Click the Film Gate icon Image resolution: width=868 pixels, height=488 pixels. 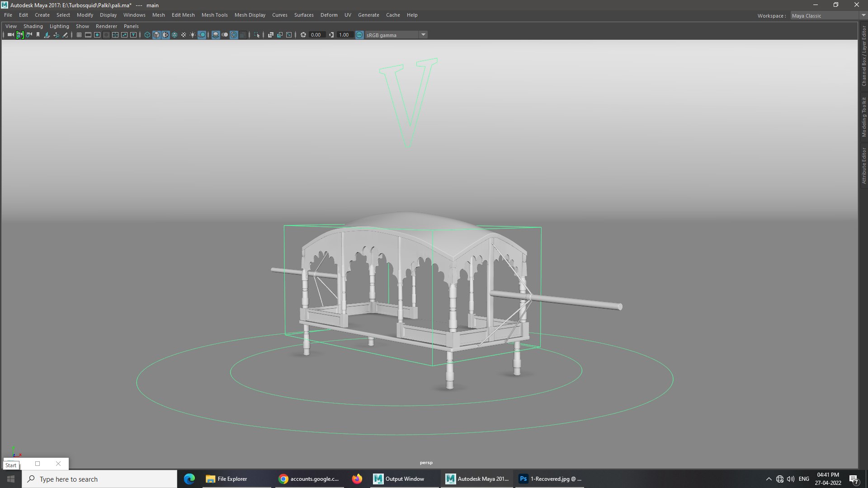[88, 35]
